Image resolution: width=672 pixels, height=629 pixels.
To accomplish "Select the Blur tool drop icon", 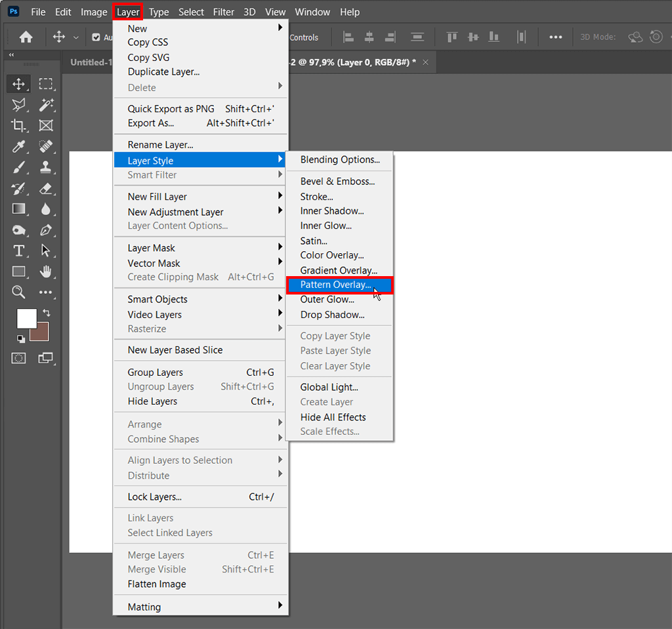I will [x=46, y=209].
